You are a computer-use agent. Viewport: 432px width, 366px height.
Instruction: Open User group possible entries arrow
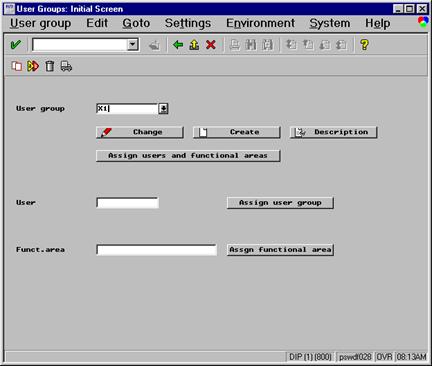point(163,109)
